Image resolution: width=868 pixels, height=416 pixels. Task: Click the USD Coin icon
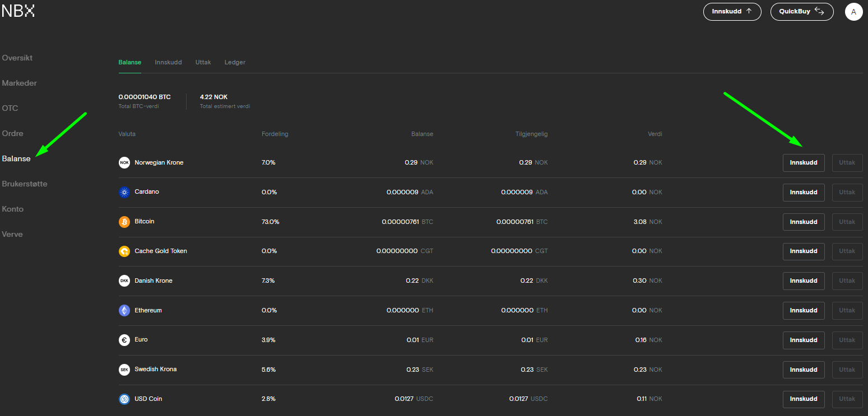tap(124, 399)
